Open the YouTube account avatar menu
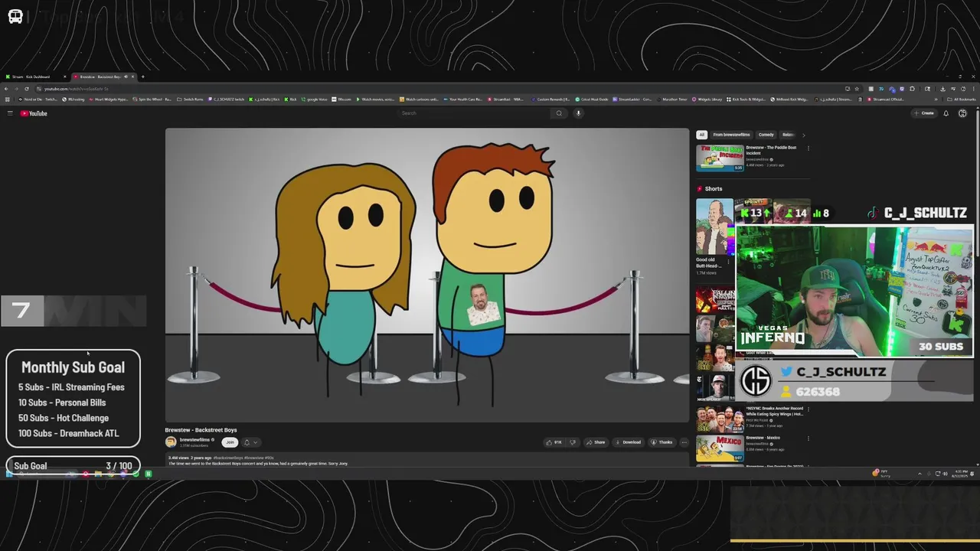Screen dimensions: 980x551 pyautogui.click(x=962, y=113)
